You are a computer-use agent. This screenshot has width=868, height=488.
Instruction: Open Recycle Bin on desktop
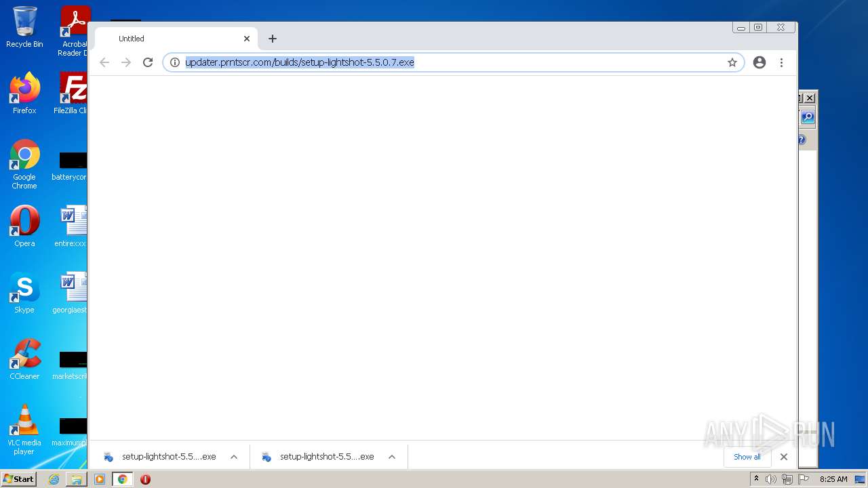pos(24,27)
